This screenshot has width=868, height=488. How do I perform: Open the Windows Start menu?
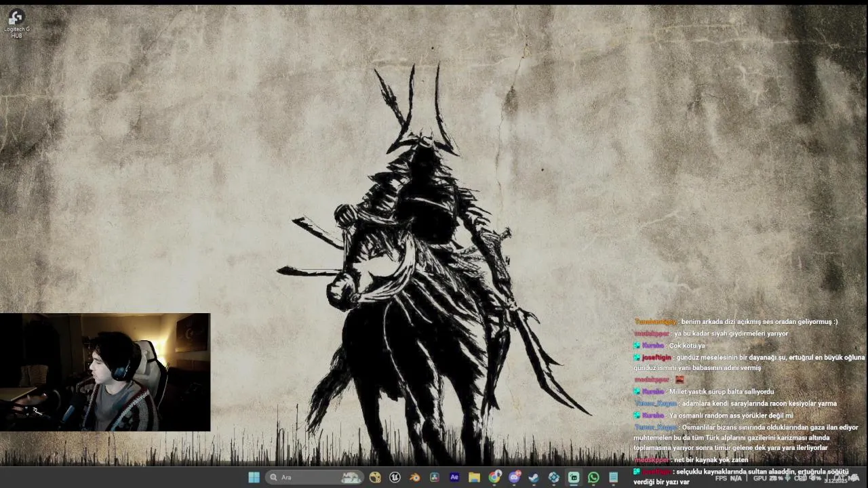[254, 477]
